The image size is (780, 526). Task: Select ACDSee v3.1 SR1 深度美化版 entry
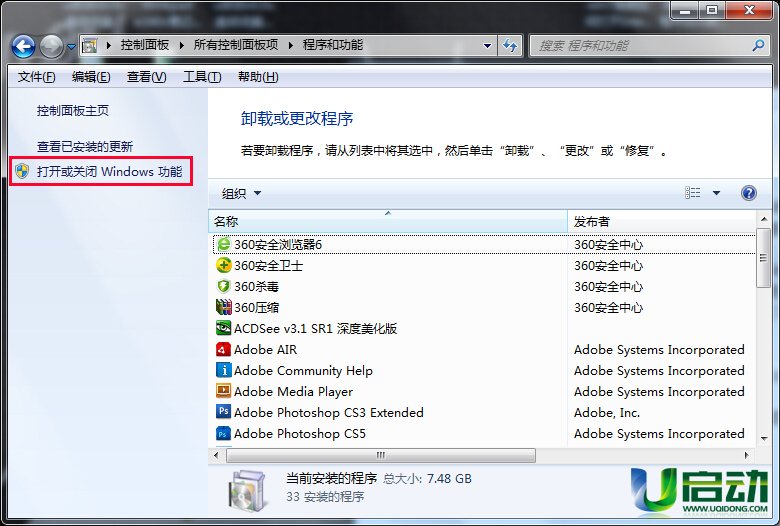click(315, 328)
